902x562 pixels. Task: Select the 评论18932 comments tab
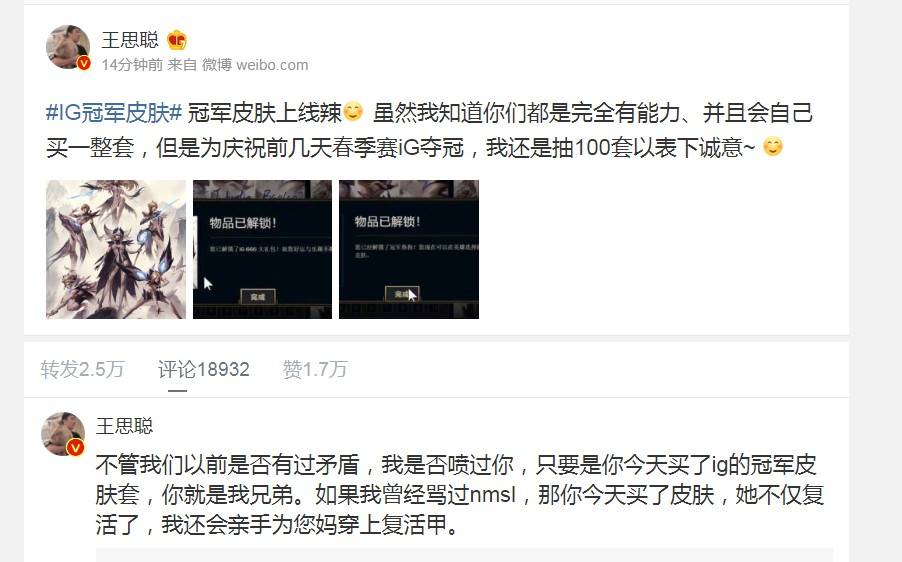pos(204,369)
